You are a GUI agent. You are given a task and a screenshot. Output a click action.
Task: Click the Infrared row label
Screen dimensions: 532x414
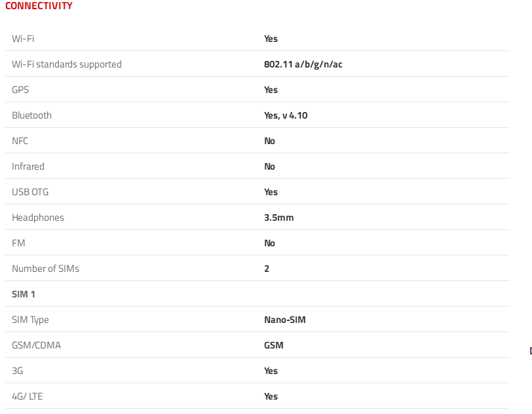click(28, 166)
